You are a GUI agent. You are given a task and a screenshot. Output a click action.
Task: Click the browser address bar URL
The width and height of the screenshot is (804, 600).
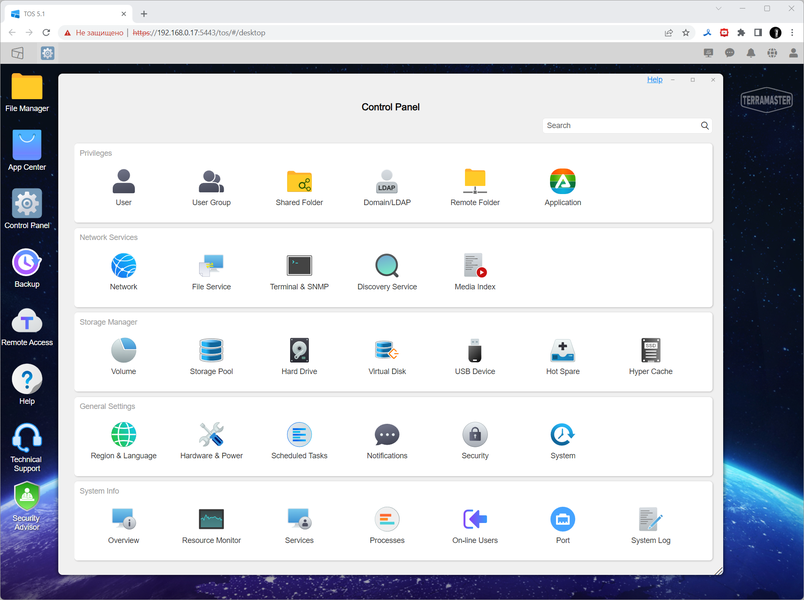[x=199, y=33]
